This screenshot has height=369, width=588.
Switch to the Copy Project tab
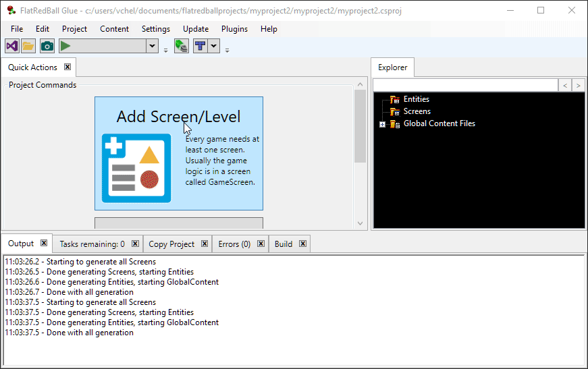171,244
